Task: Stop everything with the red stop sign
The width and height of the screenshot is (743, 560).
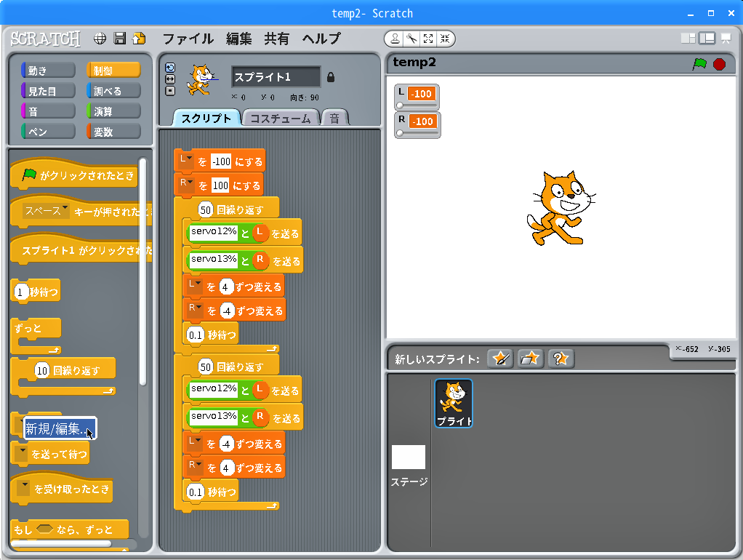Action: click(719, 64)
